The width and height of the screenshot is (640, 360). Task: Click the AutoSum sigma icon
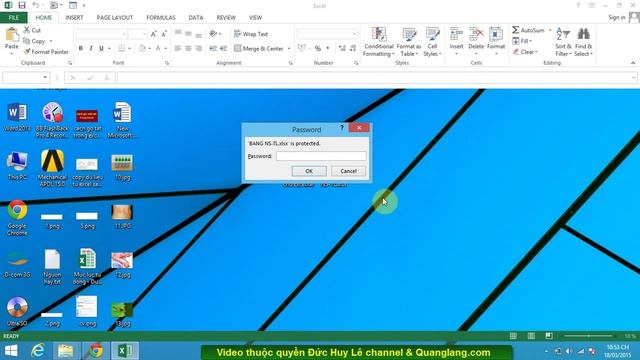pos(516,30)
